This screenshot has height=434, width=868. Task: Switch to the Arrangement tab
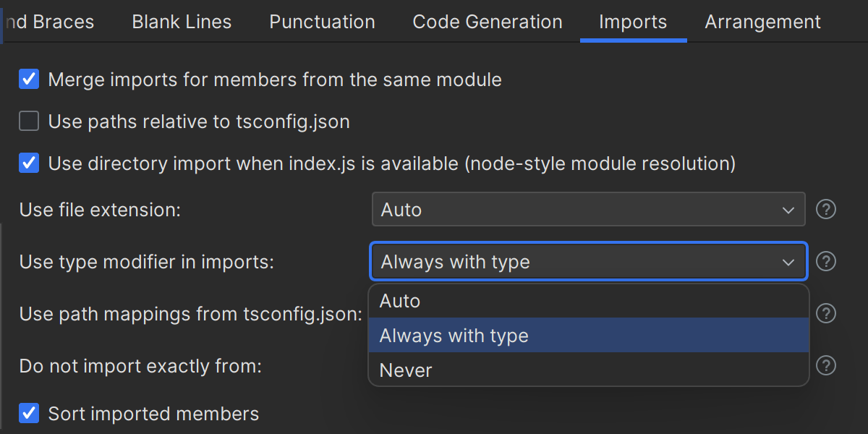point(762,22)
